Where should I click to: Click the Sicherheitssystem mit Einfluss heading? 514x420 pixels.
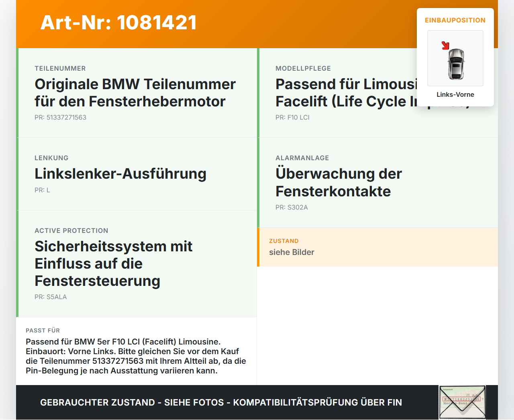114,263
